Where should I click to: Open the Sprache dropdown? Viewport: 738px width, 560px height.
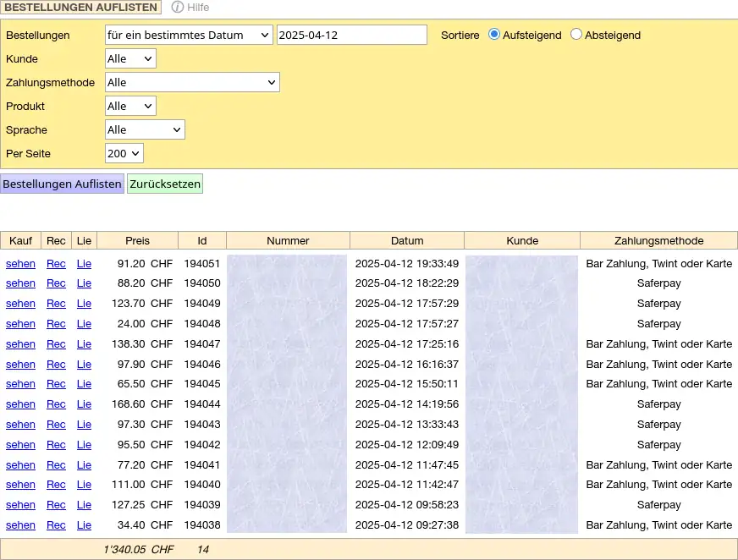tap(145, 129)
